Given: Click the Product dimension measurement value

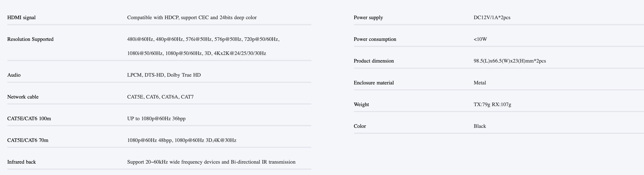Looking at the screenshot, I should (509, 61).
